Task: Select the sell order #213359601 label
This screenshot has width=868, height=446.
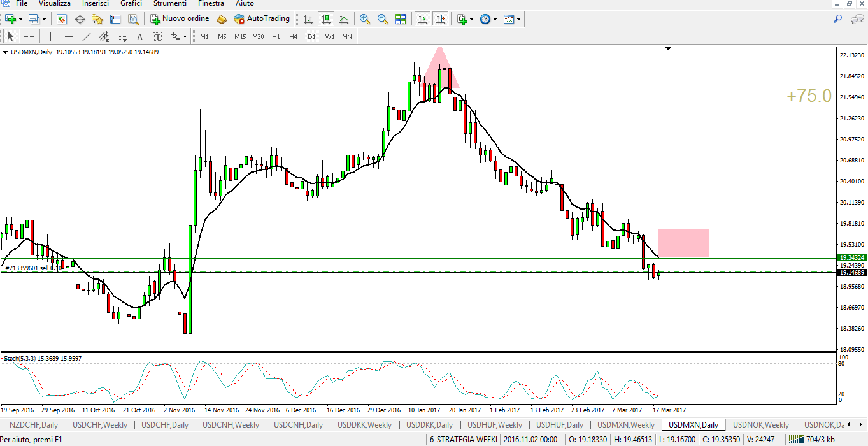Action: [x=34, y=268]
